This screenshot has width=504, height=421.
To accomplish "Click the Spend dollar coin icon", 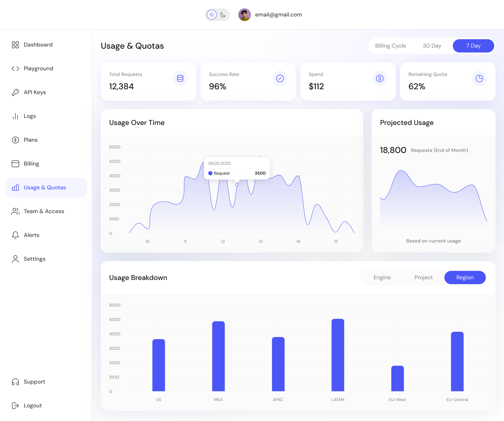I will [379, 78].
